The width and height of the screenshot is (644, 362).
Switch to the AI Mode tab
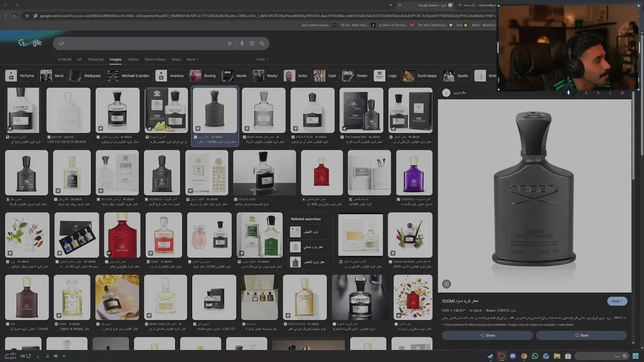[64, 59]
